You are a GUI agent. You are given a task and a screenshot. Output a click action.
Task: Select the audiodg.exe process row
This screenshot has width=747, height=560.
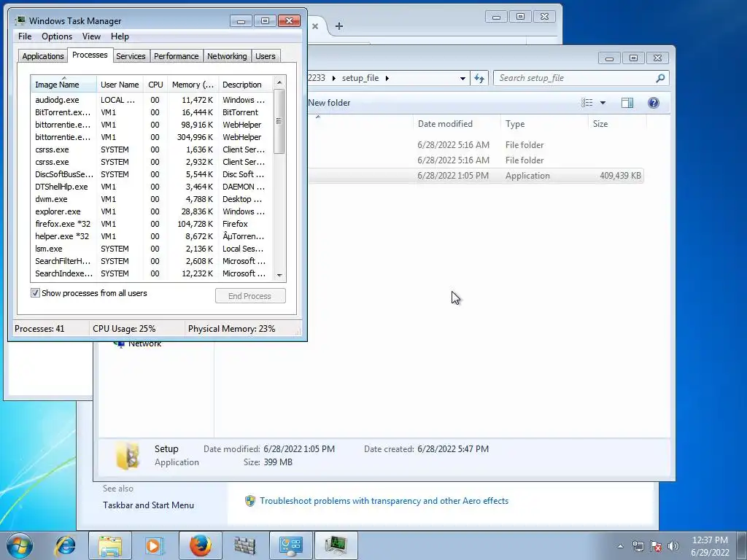coord(152,100)
